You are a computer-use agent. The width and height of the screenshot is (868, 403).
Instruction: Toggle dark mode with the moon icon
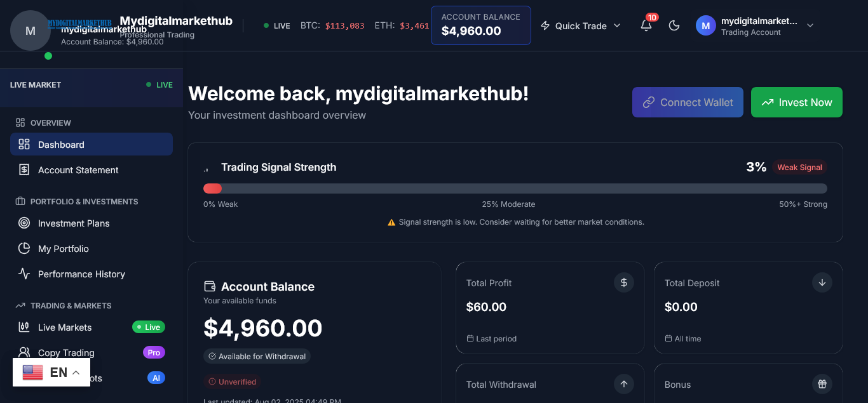(x=675, y=25)
